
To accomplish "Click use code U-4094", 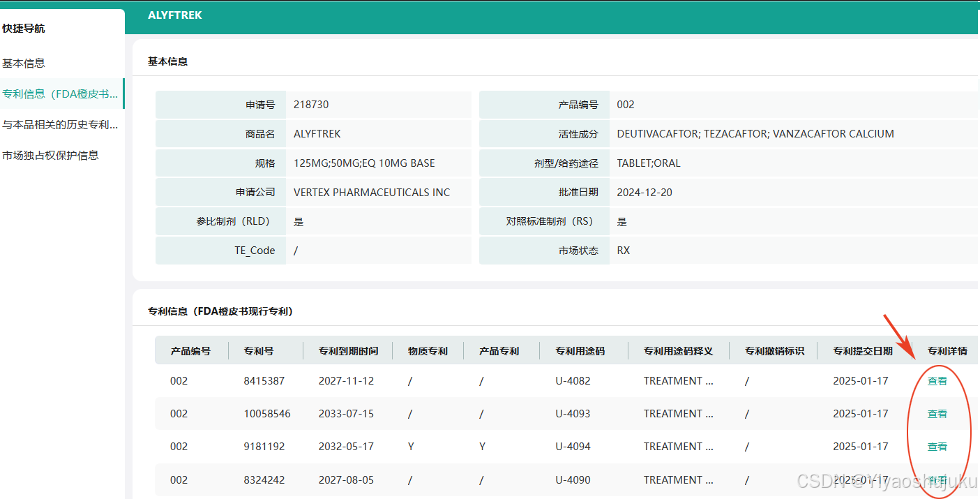I will pos(573,447).
